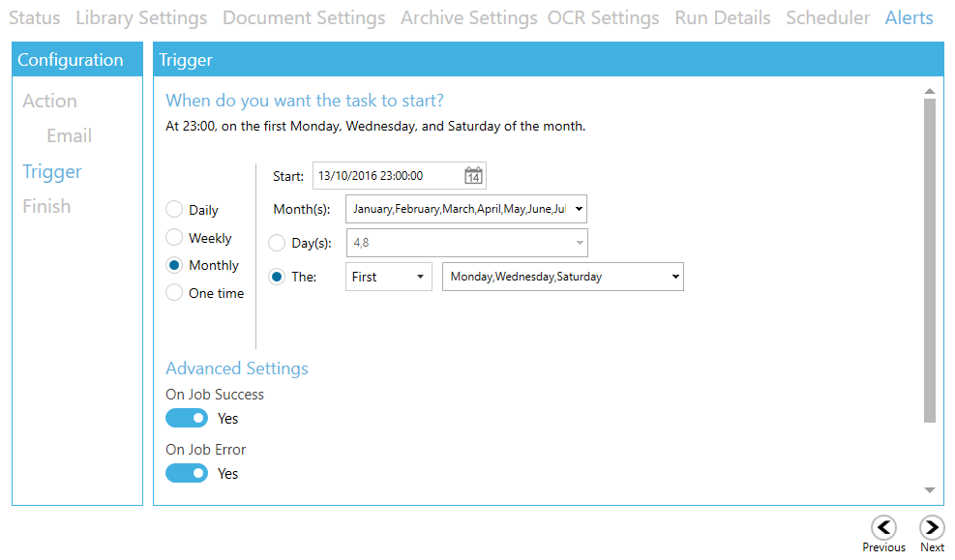This screenshot has width=955, height=560.
Task: Switch to the Run Details tab
Action: point(723,17)
